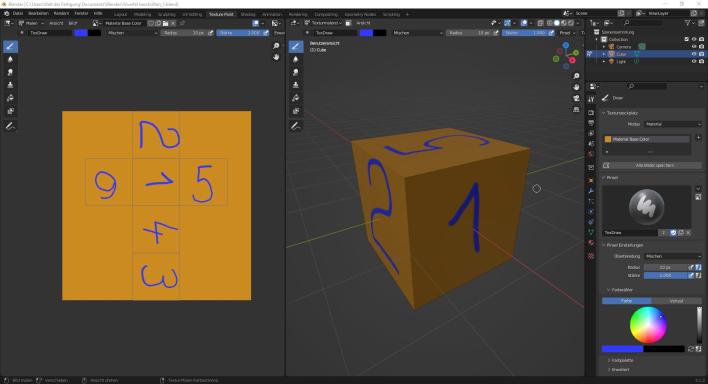This screenshot has width=708, height=384.
Task: Switch to the Shading workspace tab
Action: pyautogui.click(x=247, y=14)
